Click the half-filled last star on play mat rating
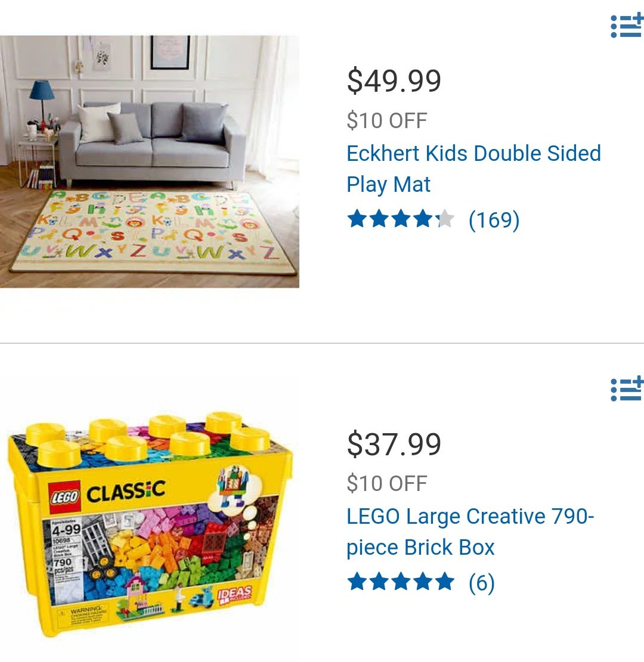644x662 pixels. (x=445, y=219)
